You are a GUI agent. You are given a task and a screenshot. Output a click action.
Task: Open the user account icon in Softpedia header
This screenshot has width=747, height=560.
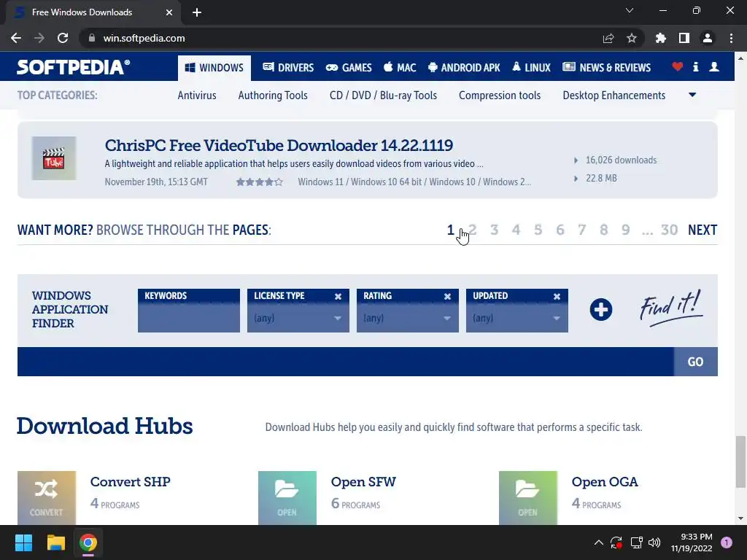(x=713, y=66)
